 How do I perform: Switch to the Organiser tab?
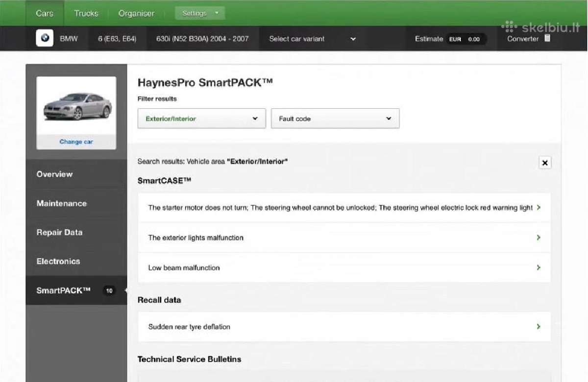[x=136, y=13]
